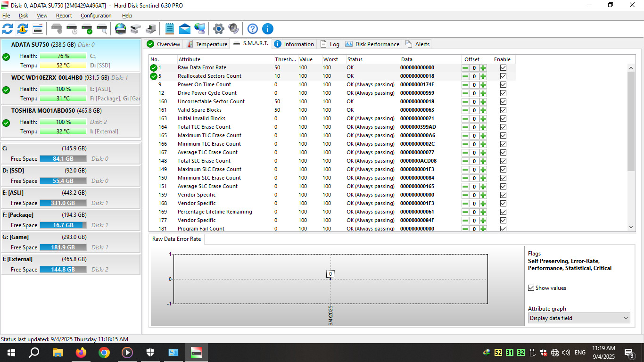
Task: Click green status check next to TOSHIBA MQ01ABD050
Action: [6, 123]
